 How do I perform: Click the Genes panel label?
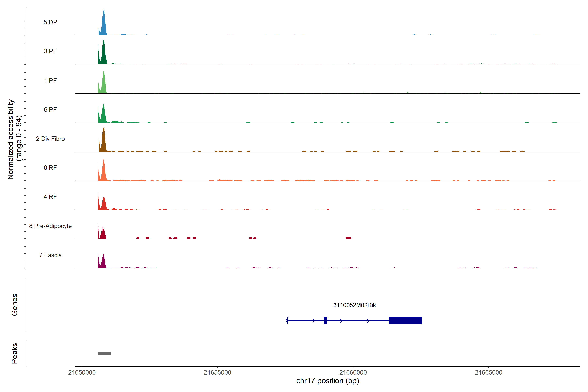tap(15, 305)
